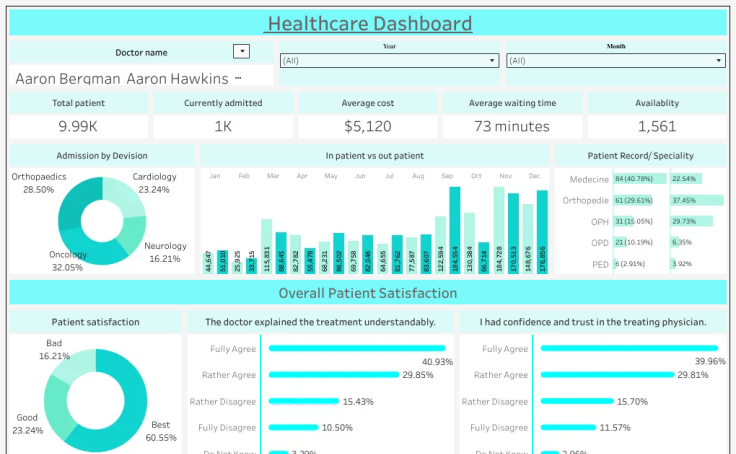Click the Rather Disagree 15.70% trust bar
The image size is (736, 454).
pyautogui.click(x=577, y=401)
